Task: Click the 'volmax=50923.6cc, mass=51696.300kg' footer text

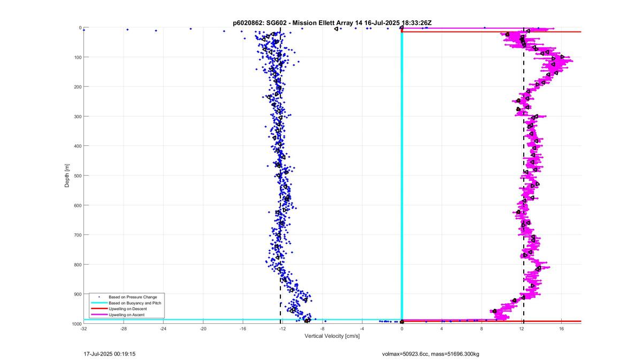Action: (x=431, y=354)
